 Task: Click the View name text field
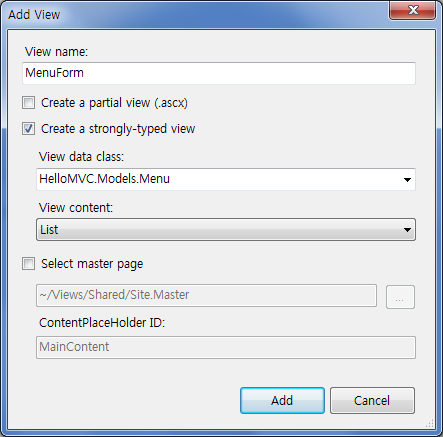point(219,73)
